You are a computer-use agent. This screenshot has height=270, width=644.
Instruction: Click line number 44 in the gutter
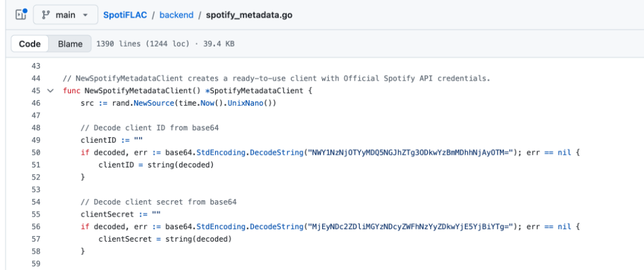[x=35, y=79]
